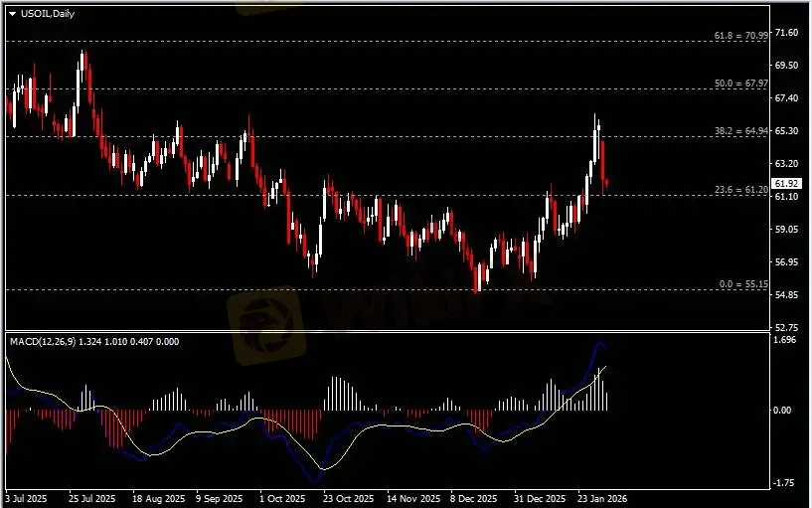This screenshot has height=508, width=812.
Task: Select the 25 Jul 2025 date marker
Action: [91, 498]
